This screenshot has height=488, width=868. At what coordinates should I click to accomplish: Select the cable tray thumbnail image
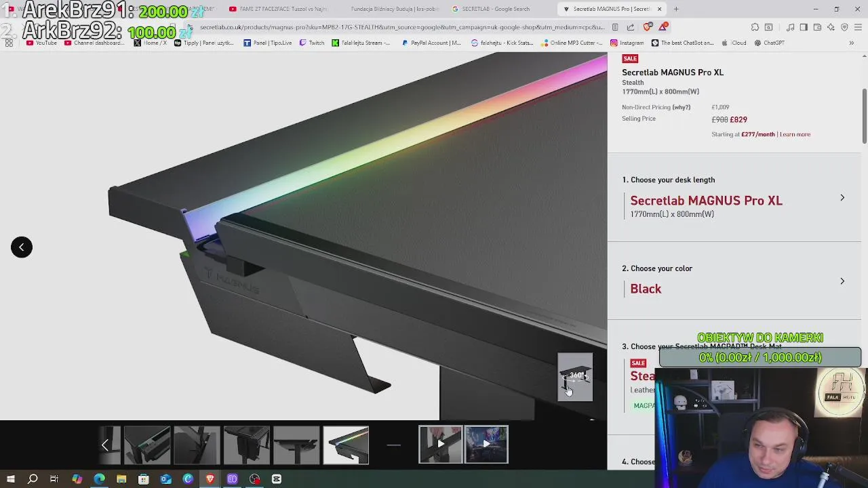pyautogui.click(x=147, y=445)
